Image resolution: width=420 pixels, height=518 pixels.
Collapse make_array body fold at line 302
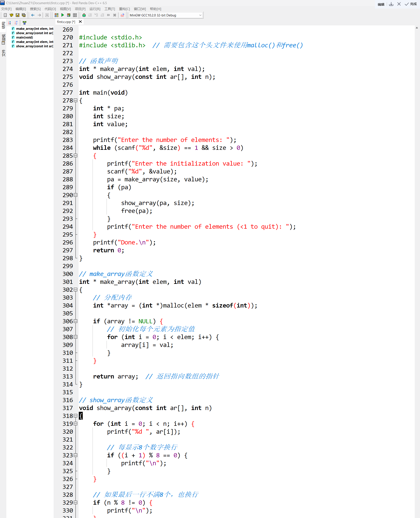click(76, 290)
